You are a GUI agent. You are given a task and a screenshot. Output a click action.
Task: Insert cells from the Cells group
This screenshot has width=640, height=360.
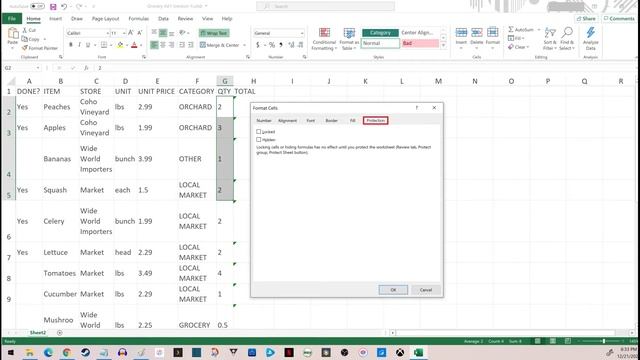461,38
